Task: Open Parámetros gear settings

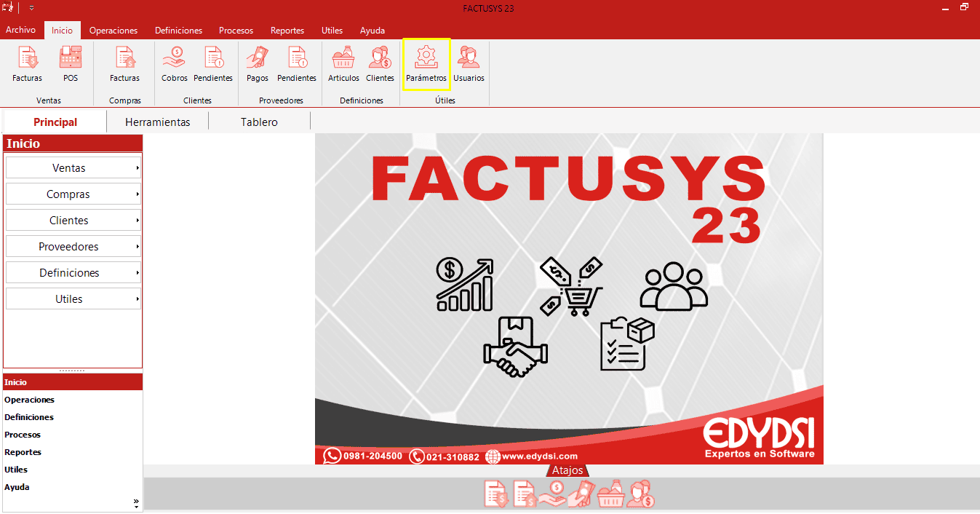Action: (426, 64)
